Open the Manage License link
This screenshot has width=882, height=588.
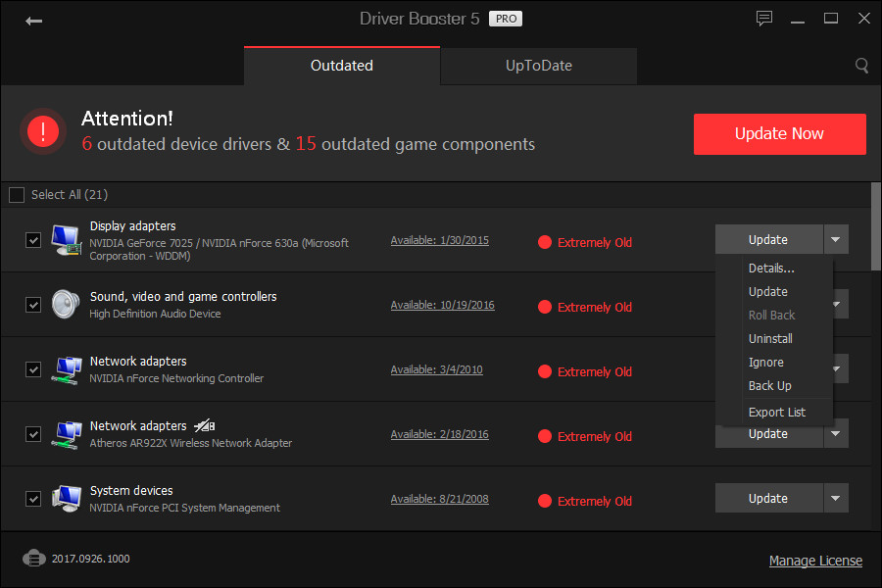click(x=815, y=561)
